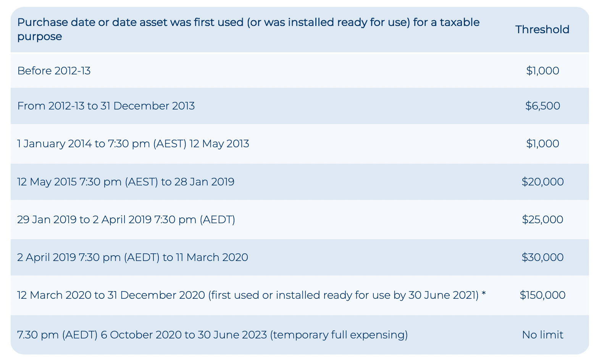This screenshot has width=602, height=364.
Task: Select '12 March 2020 to 31 December 2020' text
Action: pyautogui.click(x=111, y=295)
